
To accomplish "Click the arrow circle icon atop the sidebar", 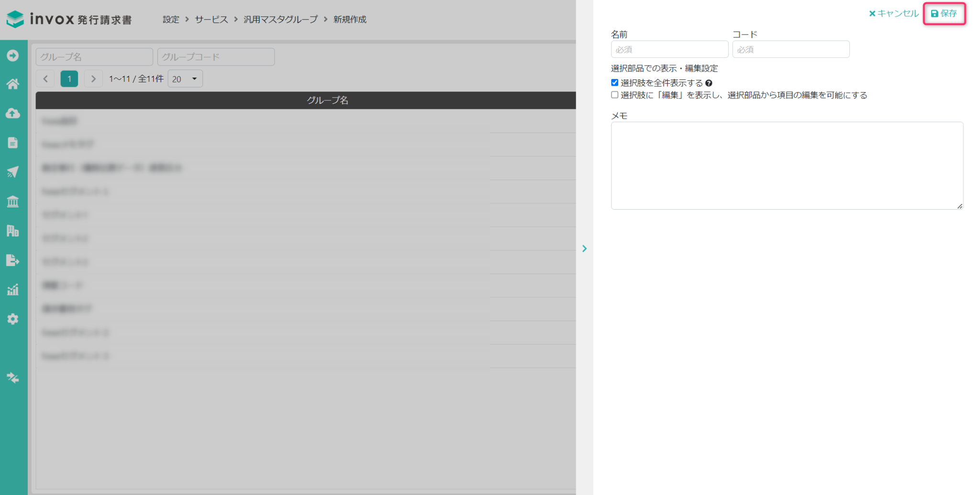I will click(x=13, y=56).
